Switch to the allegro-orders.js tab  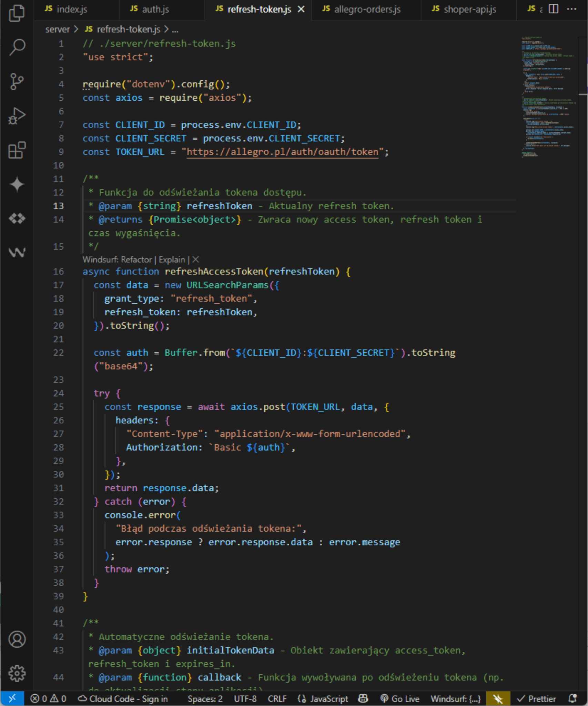click(x=366, y=9)
